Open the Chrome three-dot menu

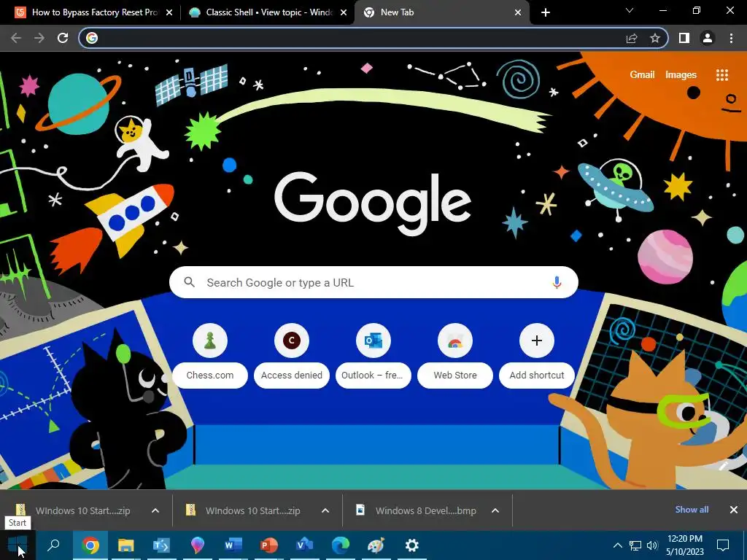point(731,38)
